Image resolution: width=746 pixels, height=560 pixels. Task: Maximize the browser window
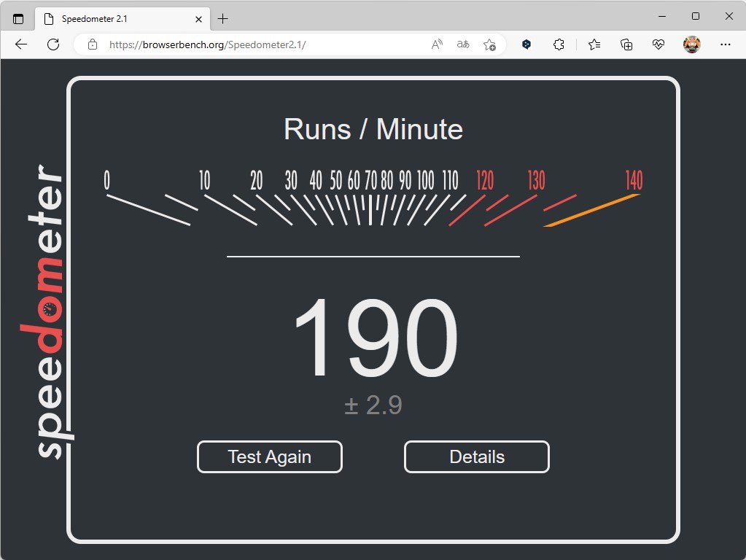(x=696, y=16)
